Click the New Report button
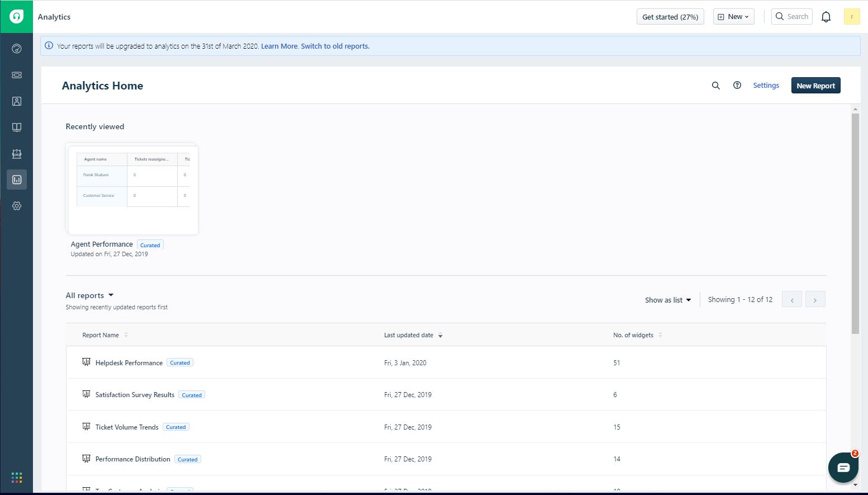The height and width of the screenshot is (495, 868). coord(815,86)
